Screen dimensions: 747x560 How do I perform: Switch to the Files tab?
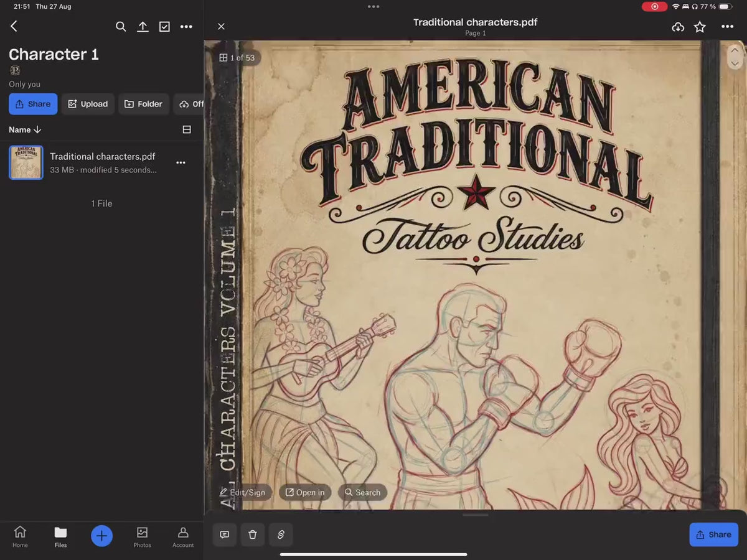[x=60, y=536]
